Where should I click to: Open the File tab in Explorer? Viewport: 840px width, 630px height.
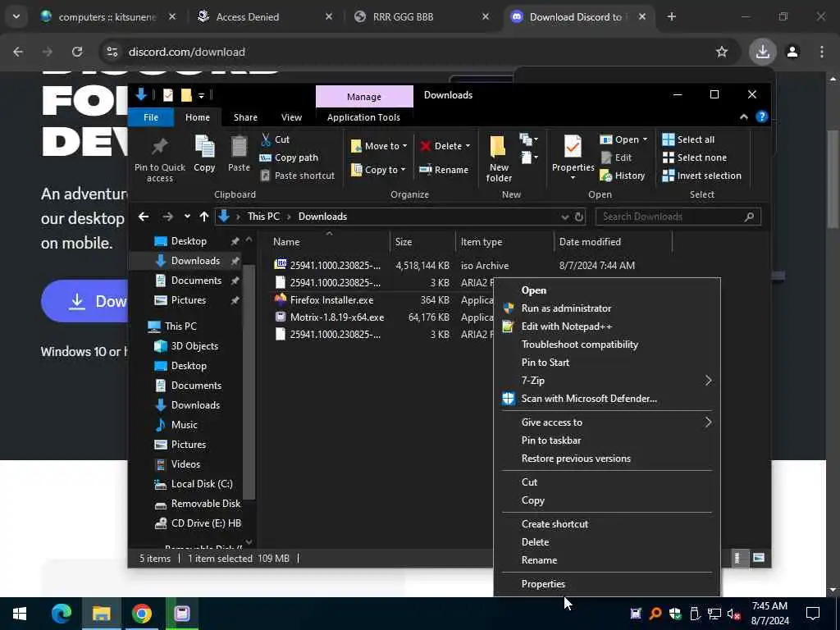point(151,117)
